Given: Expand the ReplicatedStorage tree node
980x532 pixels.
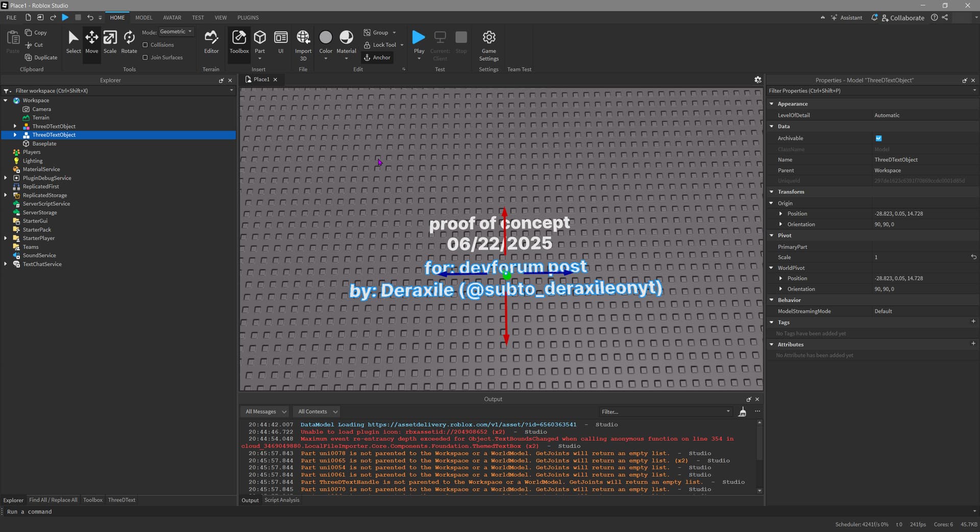Looking at the screenshot, I should coord(6,195).
